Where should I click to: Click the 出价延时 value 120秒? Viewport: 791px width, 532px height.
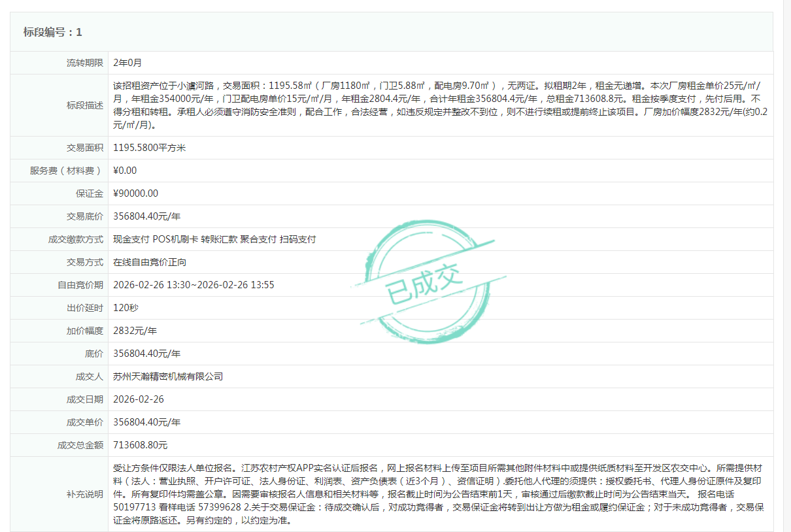coord(126,308)
